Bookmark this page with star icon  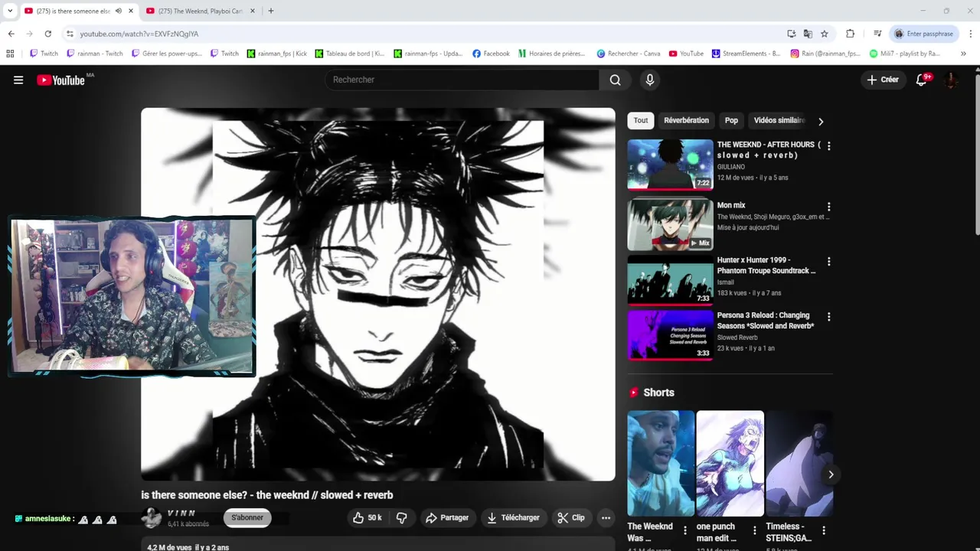click(x=825, y=34)
